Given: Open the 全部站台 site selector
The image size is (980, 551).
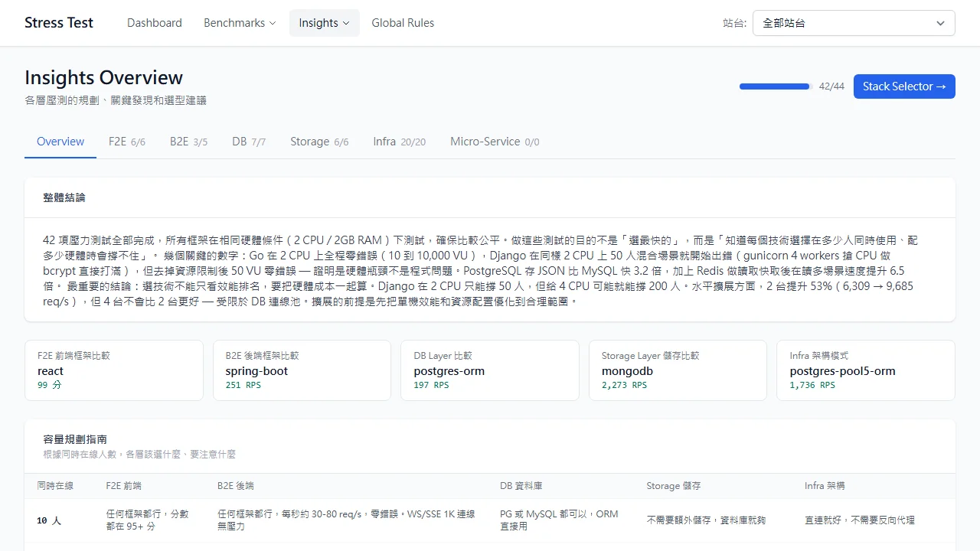Looking at the screenshot, I should pyautogui.click(x=854, y=23).
